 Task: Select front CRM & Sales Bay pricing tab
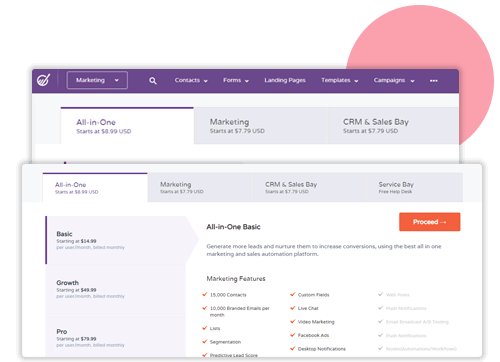(309, 187)
